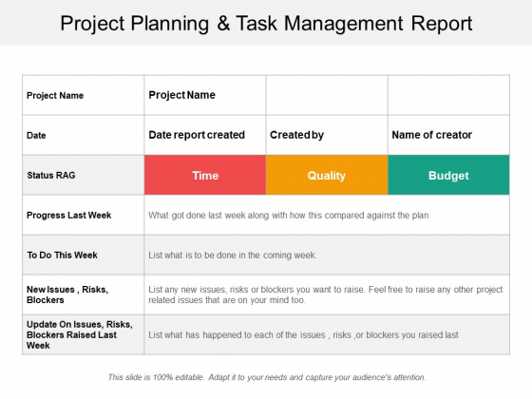Image resolution: width=532 pixels, height=399 pixels.
Task: Click the green 'Budget' status cell
Action: (x=448, y=175)
